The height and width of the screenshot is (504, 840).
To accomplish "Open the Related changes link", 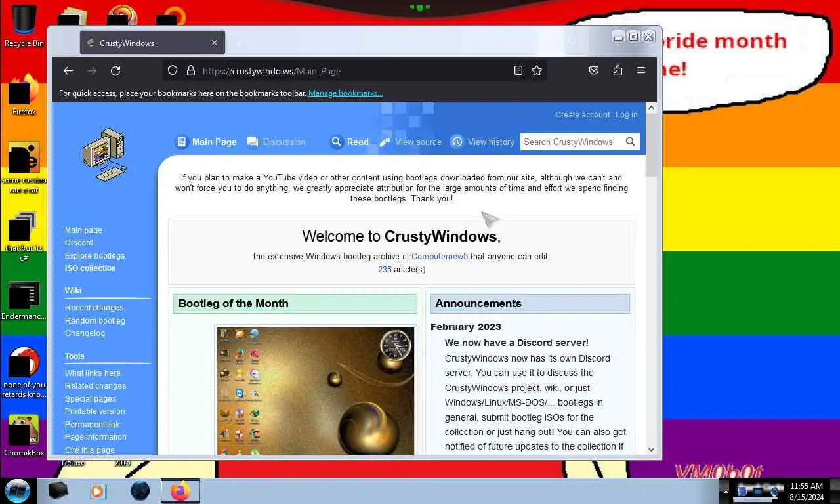I will coord(95,386).
